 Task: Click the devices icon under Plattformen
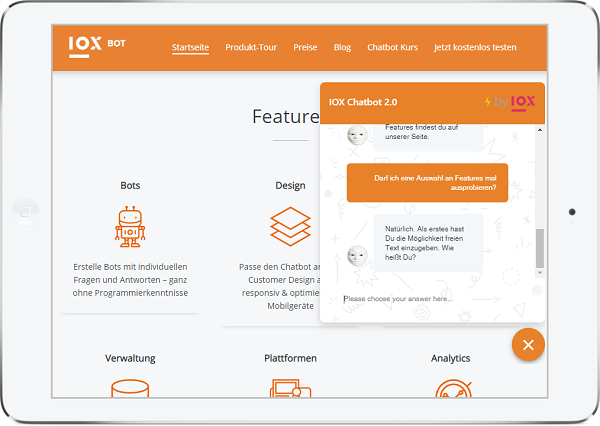tap(290, 388)
